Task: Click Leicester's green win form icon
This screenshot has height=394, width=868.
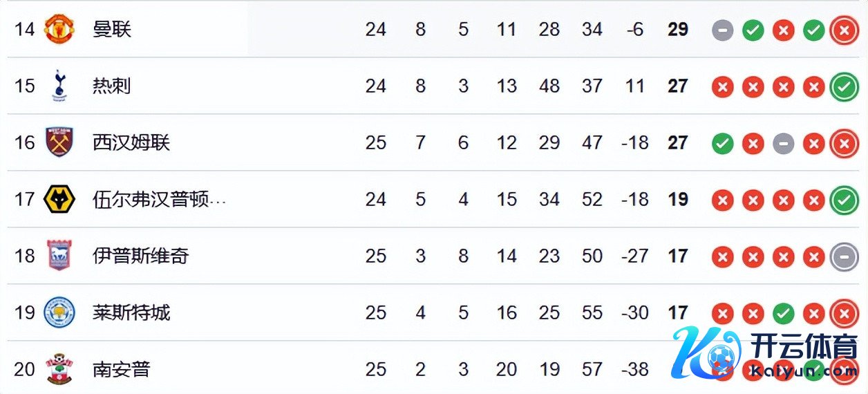Action: (x=783, y=313)
